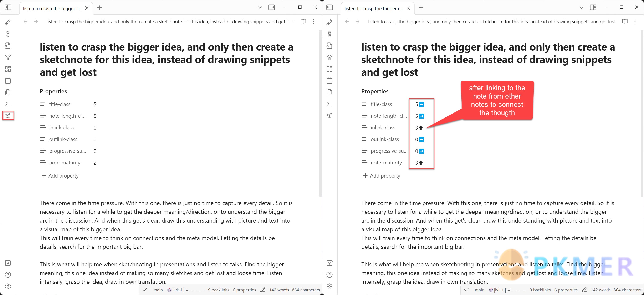Click Properties heading in left window
The image size is (644, 295).
tap(53, 91)
